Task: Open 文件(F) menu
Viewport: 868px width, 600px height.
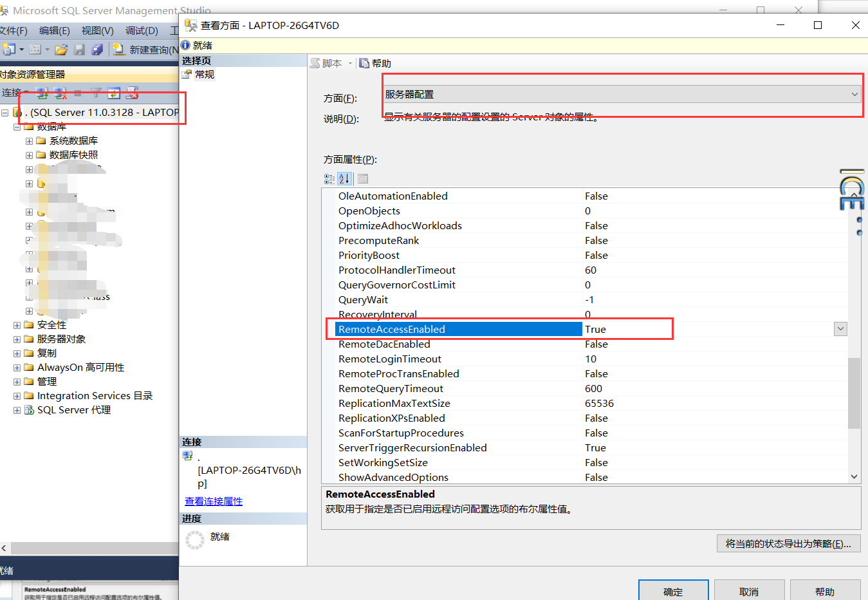Action: click(x=13, y=30)
